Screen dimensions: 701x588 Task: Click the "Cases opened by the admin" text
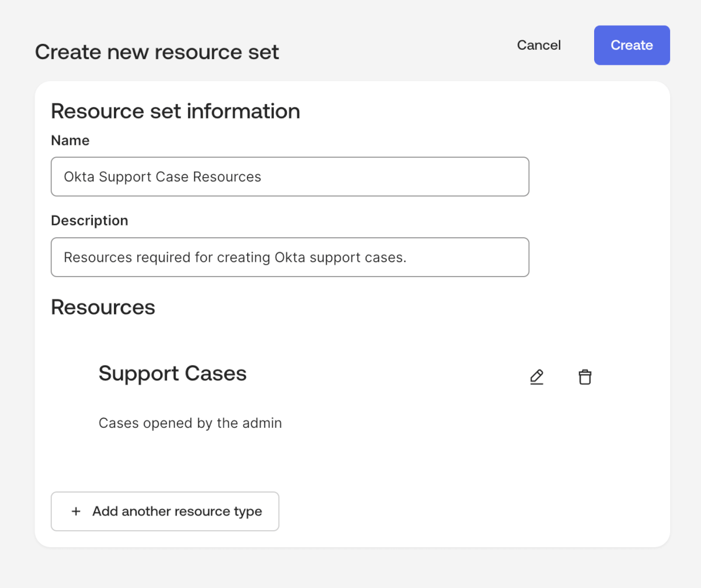click(190, 423)
